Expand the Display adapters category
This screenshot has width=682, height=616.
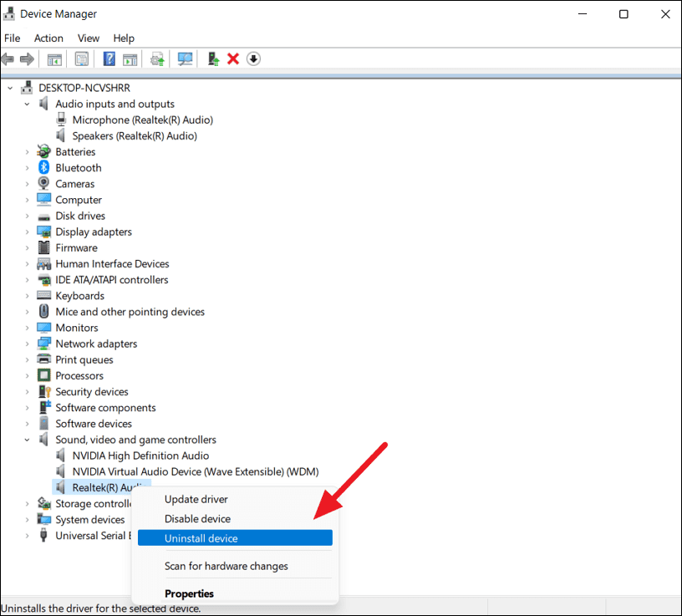click(x=26, y=232)
